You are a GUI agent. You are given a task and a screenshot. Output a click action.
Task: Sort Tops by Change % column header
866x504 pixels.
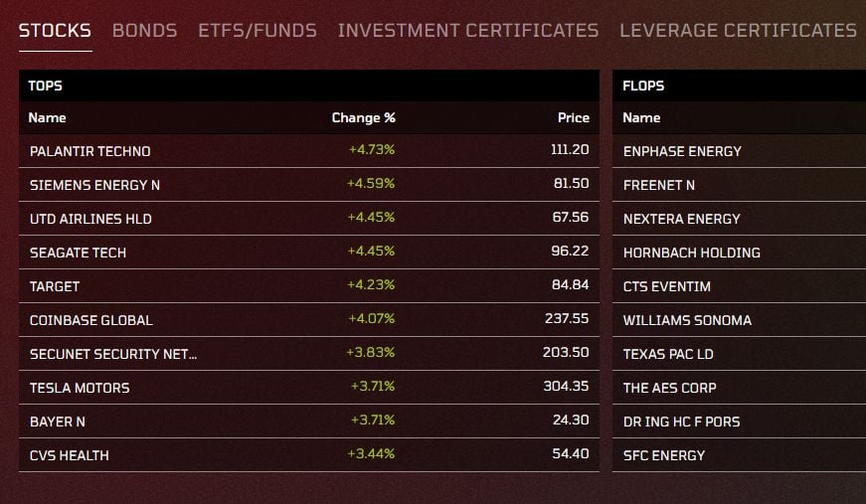[x=363, y=117]
